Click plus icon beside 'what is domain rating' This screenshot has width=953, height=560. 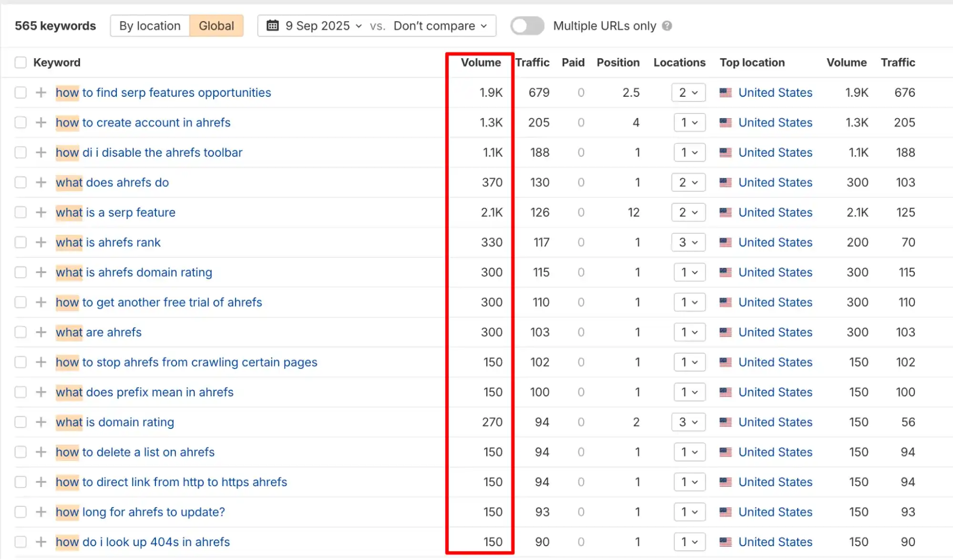tap(41, 422)
